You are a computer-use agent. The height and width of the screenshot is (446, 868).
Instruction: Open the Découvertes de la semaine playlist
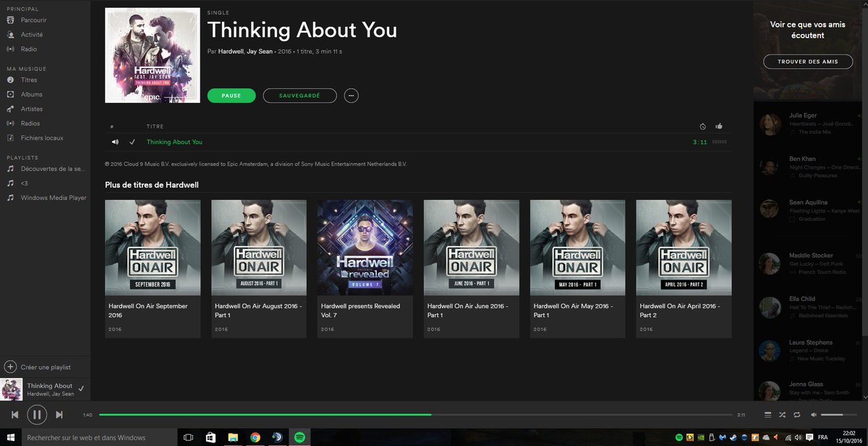[x=52, y=168]
